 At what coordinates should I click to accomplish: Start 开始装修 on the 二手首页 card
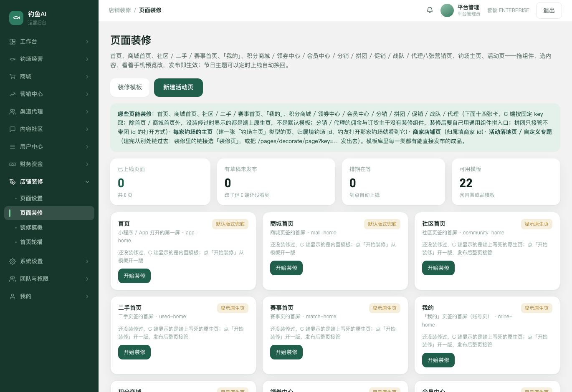134,352
